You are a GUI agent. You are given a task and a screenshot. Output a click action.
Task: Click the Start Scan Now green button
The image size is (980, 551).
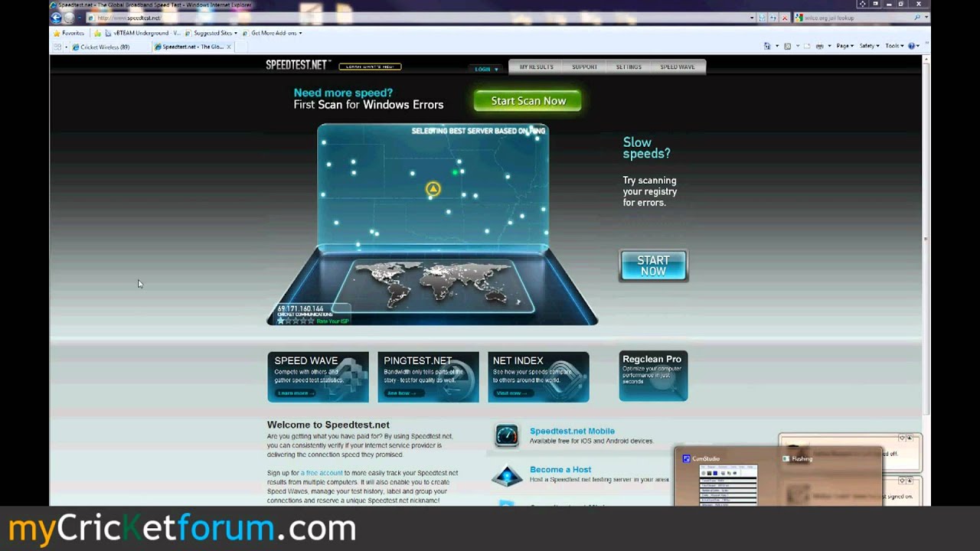point(528,101)
